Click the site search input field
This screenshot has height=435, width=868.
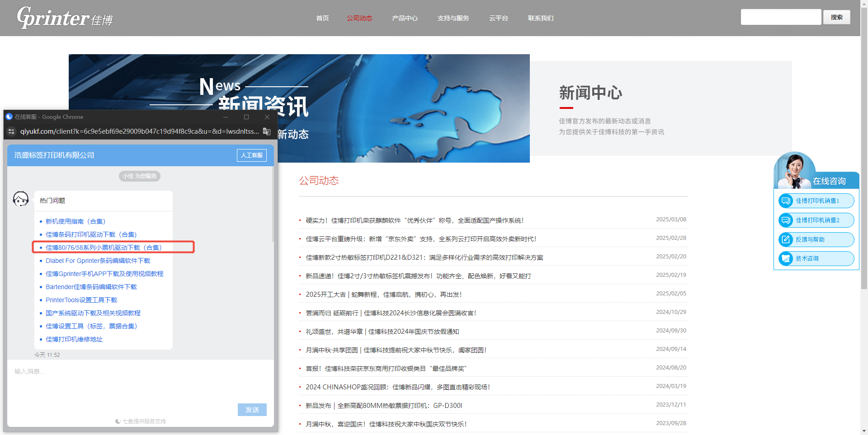781,17
